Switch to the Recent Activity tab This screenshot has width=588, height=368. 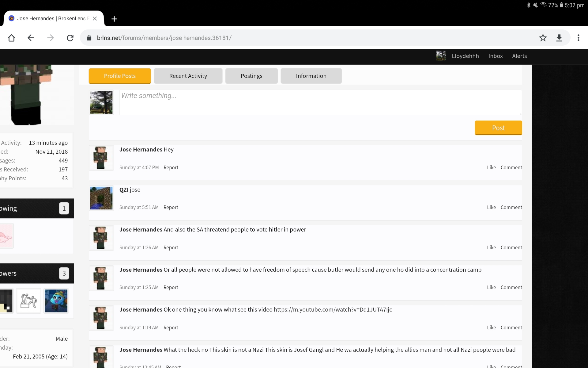(188, 76)
